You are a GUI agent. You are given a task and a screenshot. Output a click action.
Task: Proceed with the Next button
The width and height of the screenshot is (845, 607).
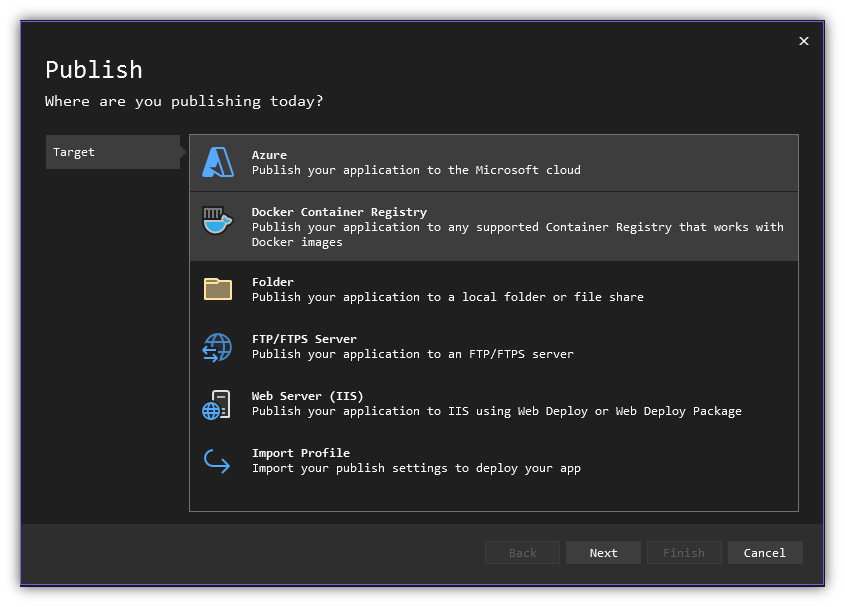603,553
